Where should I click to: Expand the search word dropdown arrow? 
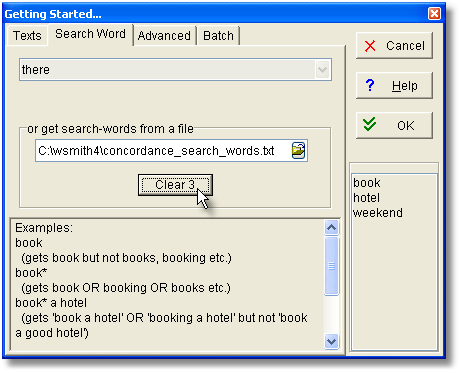322,70
